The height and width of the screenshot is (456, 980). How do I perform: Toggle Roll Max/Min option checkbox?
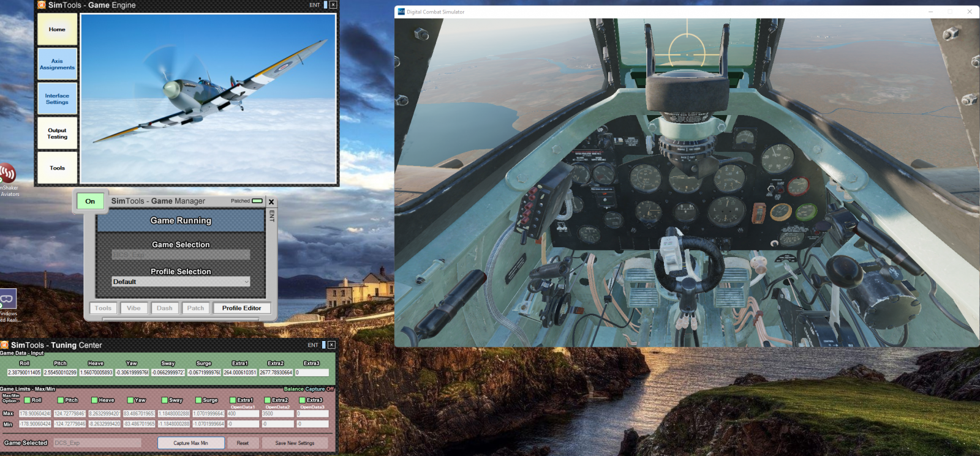pos(27,400)
